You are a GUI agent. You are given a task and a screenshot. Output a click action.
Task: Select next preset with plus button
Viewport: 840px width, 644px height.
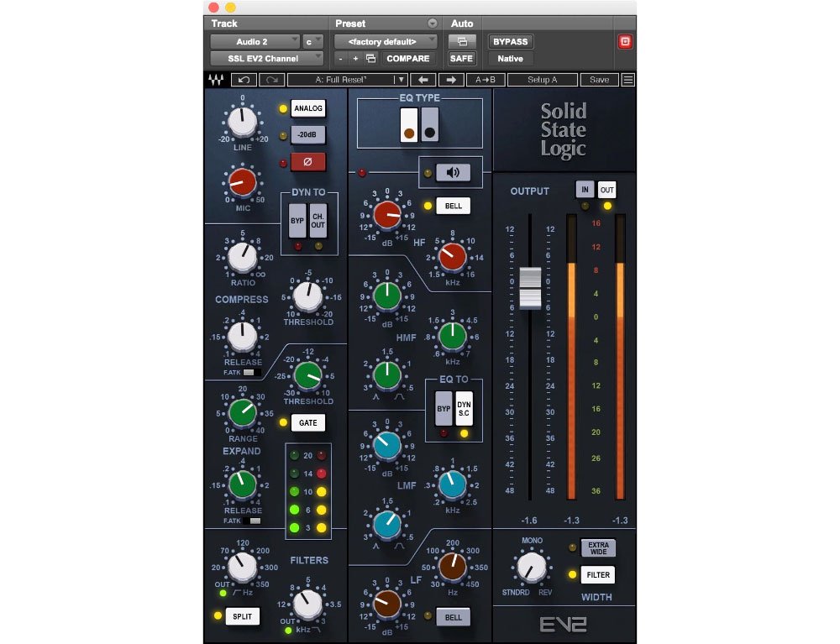355,58
